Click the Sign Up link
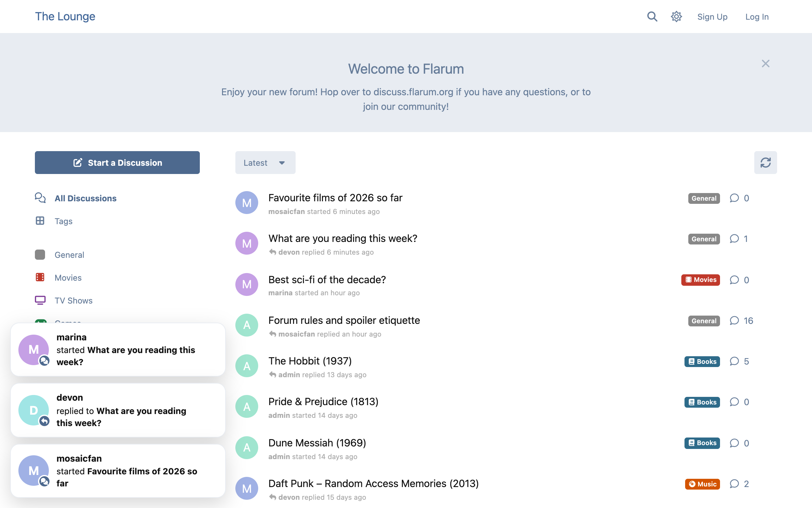The image size is (812, 508). point(712,17)
